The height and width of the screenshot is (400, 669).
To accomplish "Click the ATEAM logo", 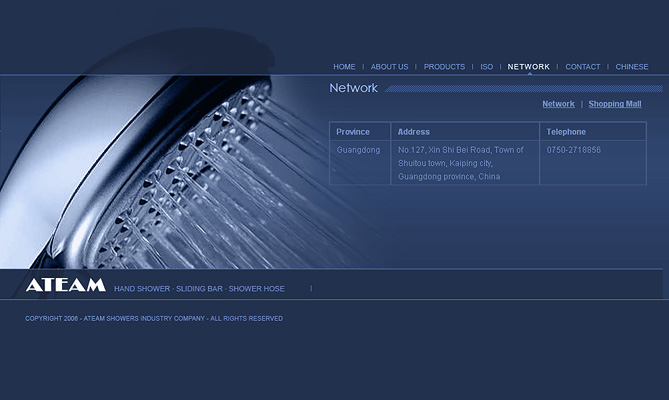I will pyautogui.click(x=65, y=285).
